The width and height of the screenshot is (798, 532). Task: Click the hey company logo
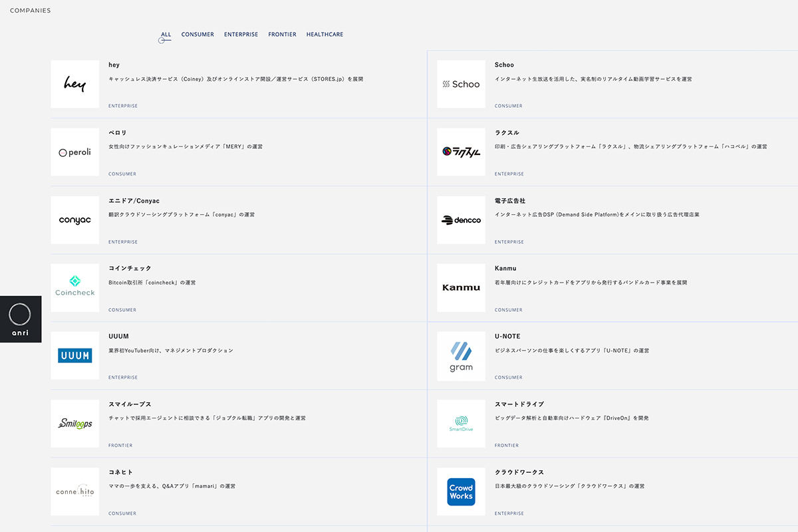pyautogui.click(x=74, y=84)
